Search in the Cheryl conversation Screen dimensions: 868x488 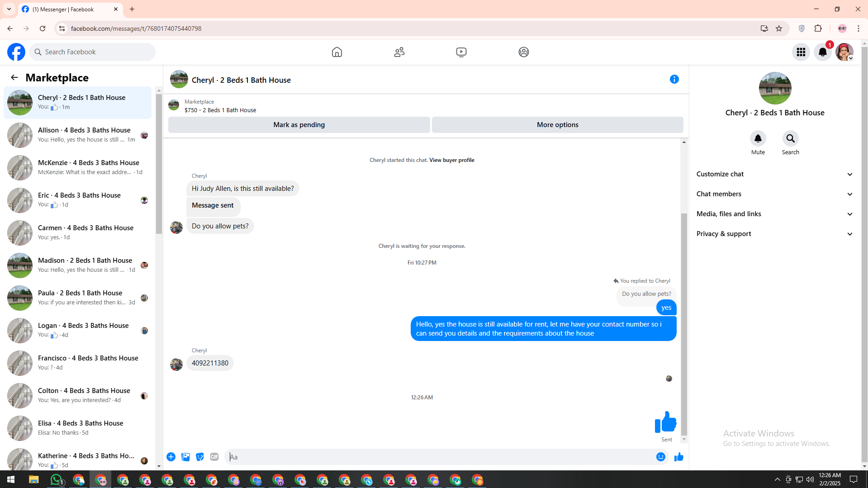click(x=791, y=138)
